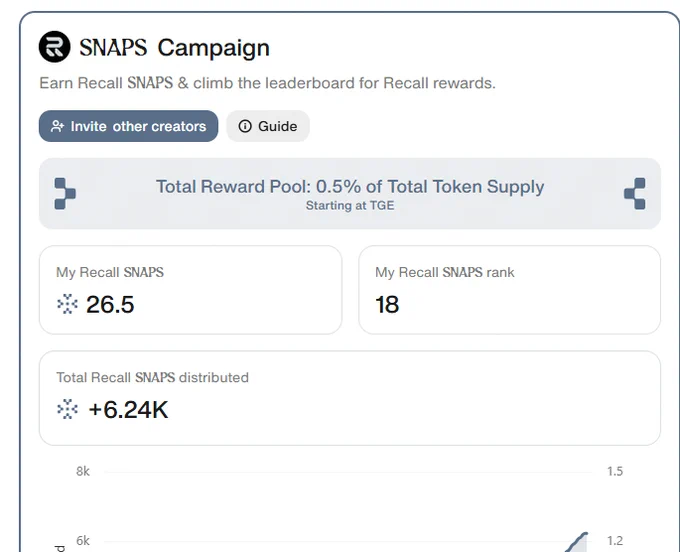
Task: Open the My Recall SNAPS card
Action: click(190, 290)
